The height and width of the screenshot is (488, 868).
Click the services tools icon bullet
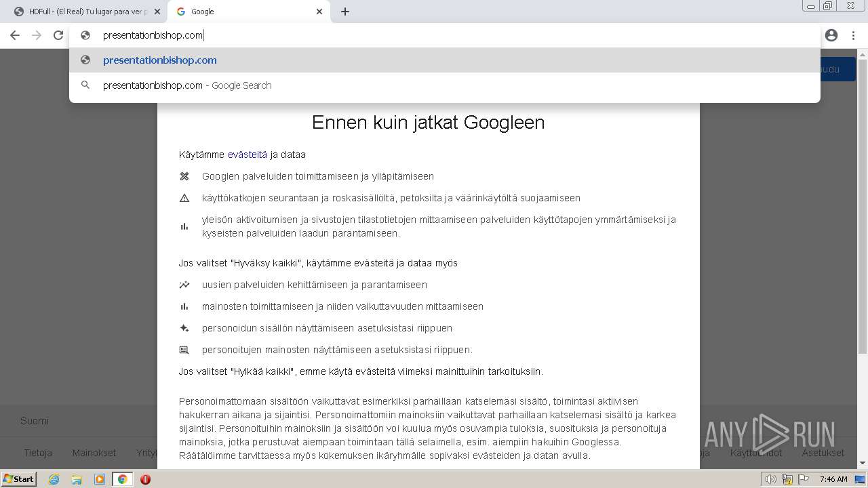(184, 176)
